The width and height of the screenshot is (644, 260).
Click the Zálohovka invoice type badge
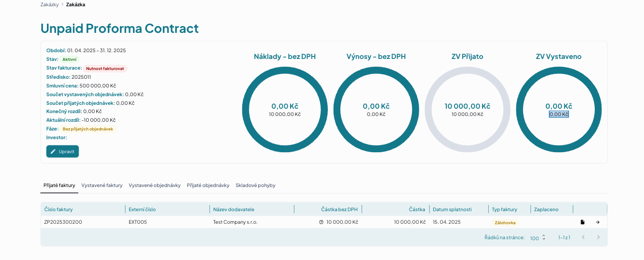click(x=505, y=223)
